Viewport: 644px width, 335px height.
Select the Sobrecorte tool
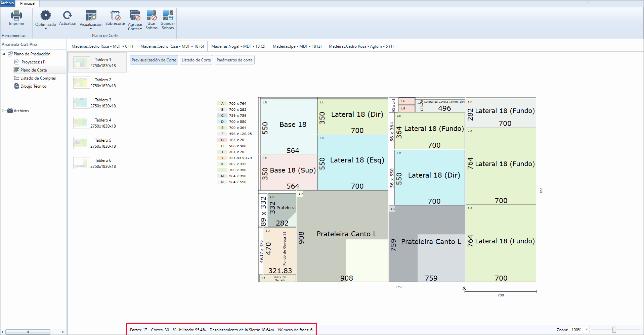click(x=115, y=15)
